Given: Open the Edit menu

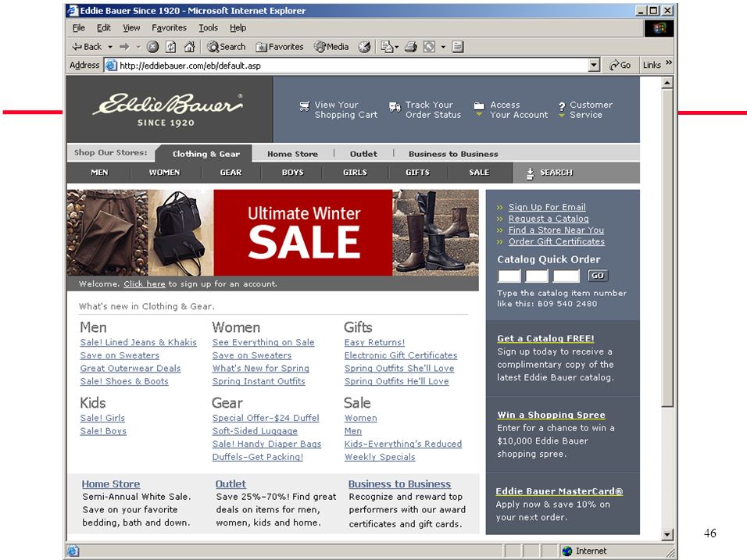Looking at the screenshot, I should [103, 27].
